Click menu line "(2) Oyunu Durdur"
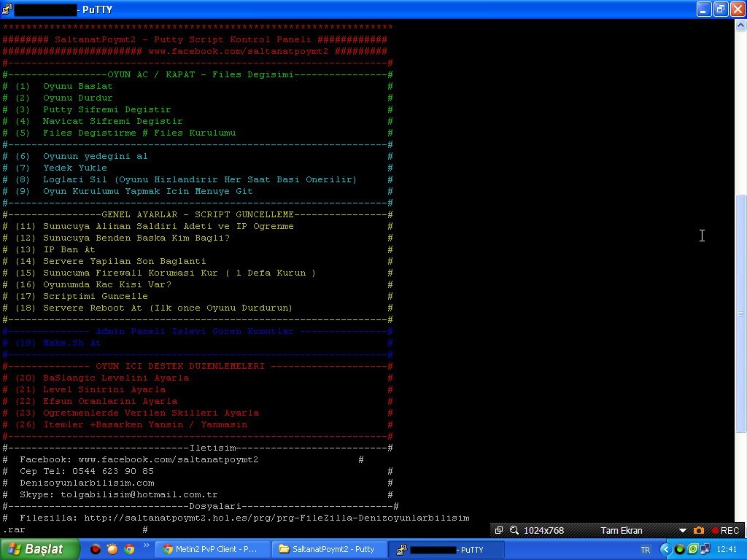The image size is (747, 560). 64,98
